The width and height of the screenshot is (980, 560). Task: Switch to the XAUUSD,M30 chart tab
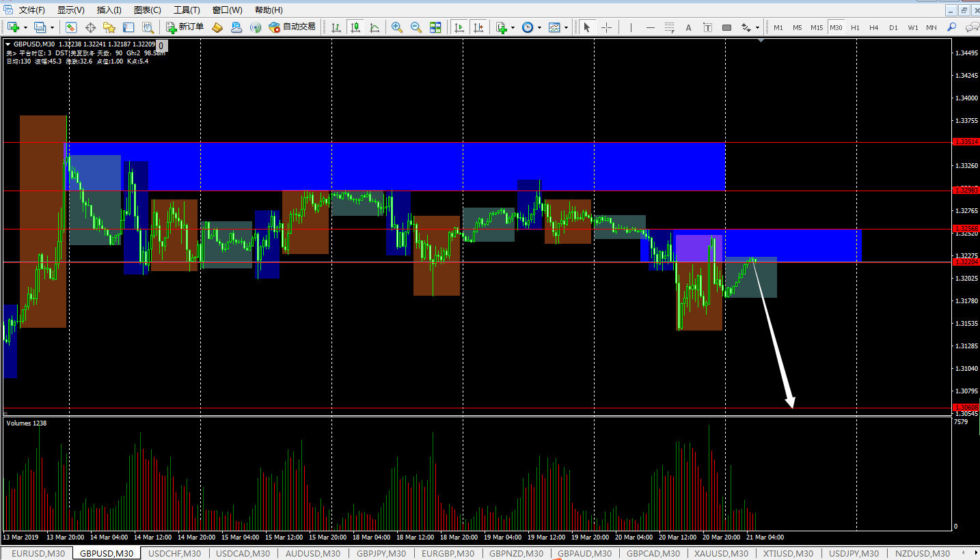point(720,553)
